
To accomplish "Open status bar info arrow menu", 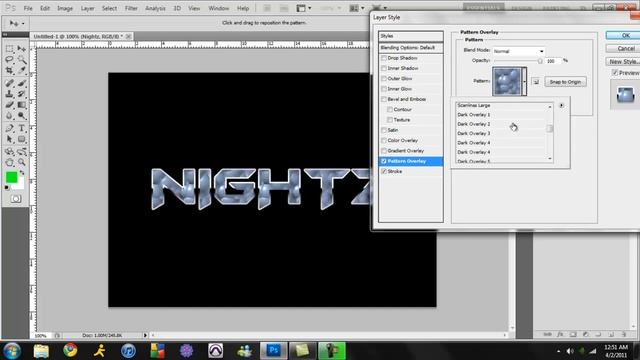I will [x=145, y=335].
